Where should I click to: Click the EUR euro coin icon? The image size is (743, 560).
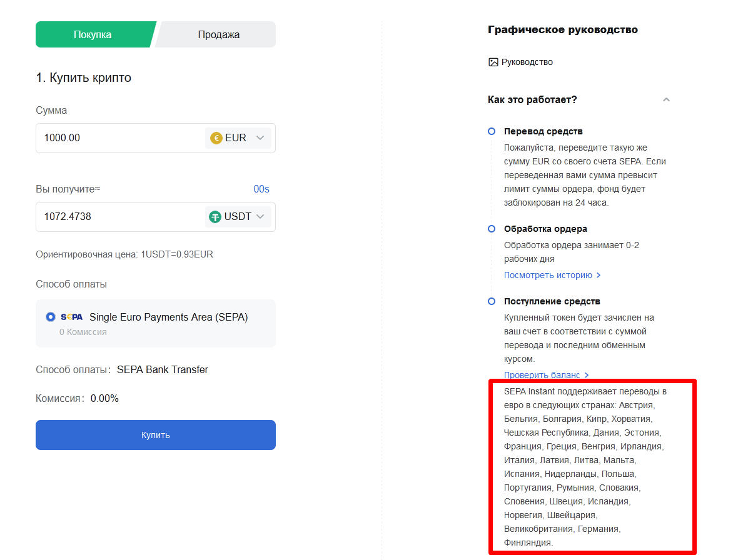tap(216, 138)
